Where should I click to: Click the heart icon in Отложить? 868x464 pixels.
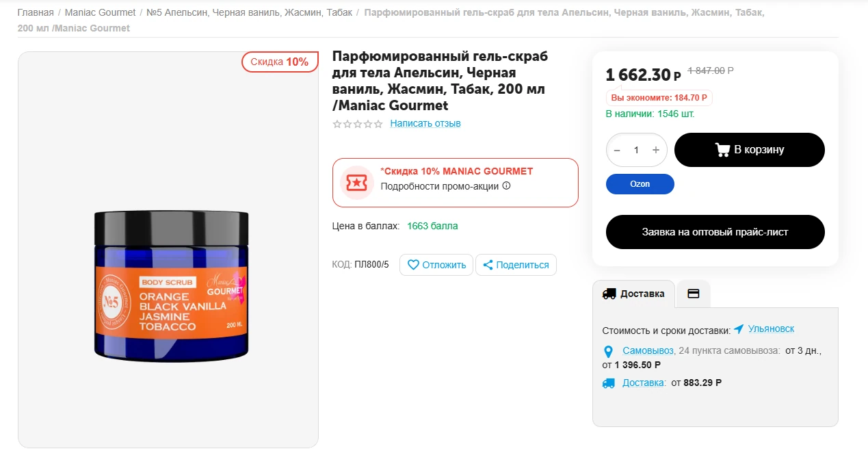point(413,265)
